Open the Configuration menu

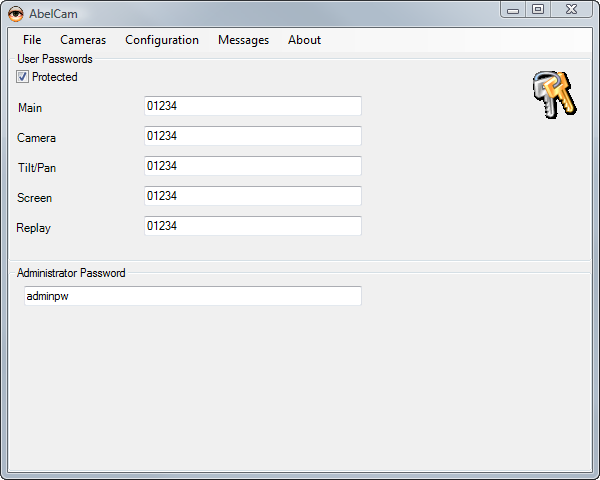tap(162, 40)
